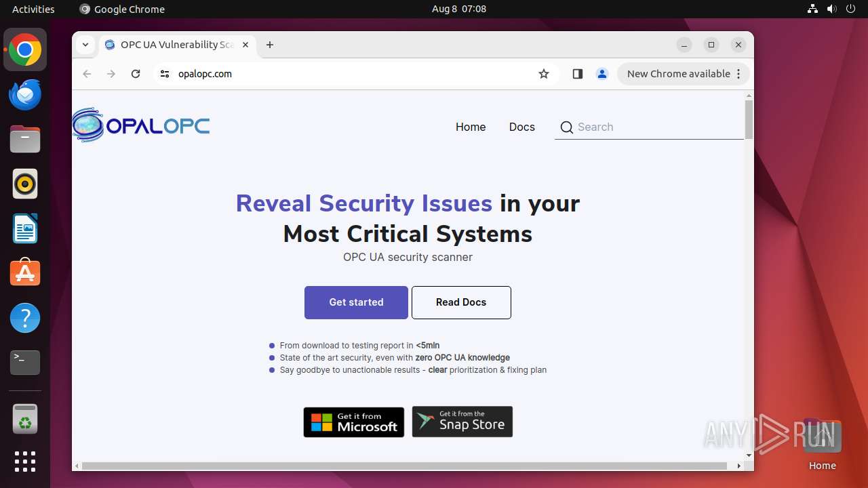The width and height of the screenshot is (868, 488).
Task: View site information icon in address bar
Action: tap(165, 74)
